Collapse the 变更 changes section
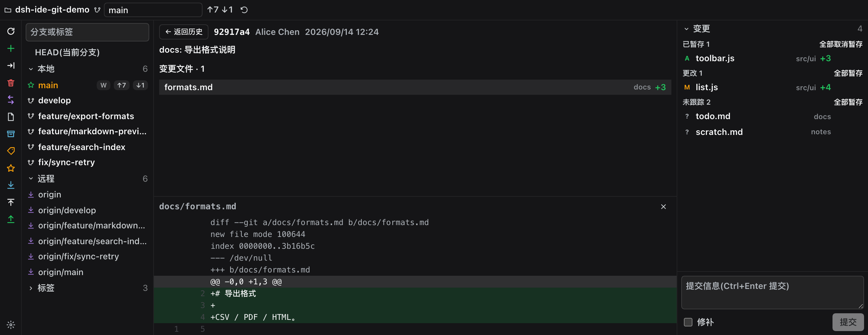 click(x=687, y=29)
